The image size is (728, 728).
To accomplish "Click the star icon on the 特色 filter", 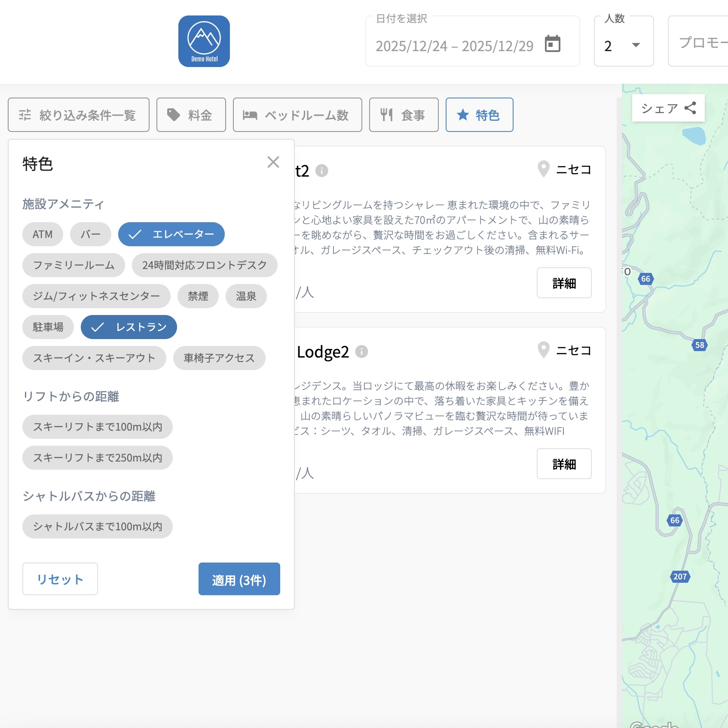I will pyautogui.click(x=462, y=114).
